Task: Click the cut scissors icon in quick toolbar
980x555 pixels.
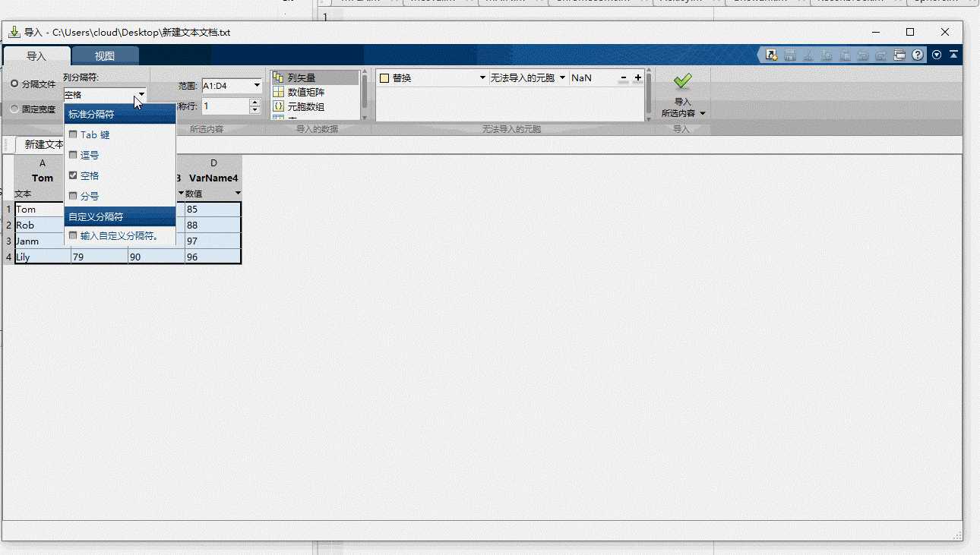Action: [x=808, y=55]
